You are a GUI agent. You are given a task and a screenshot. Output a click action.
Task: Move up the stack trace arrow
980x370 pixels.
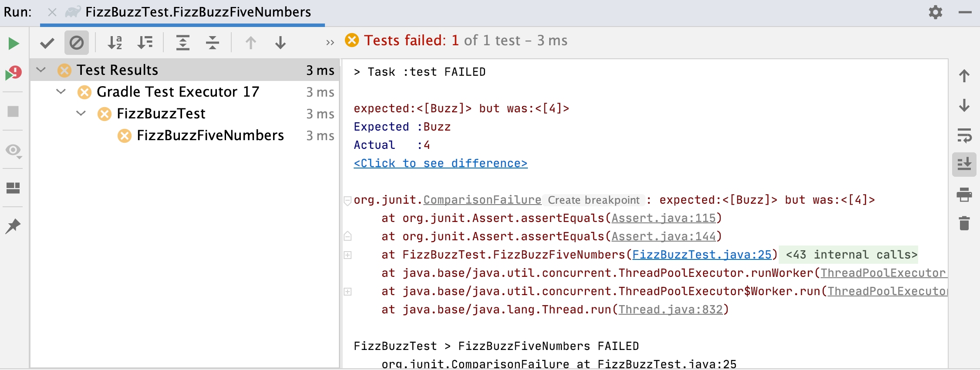pyautogui.click(x=964, y=76)
